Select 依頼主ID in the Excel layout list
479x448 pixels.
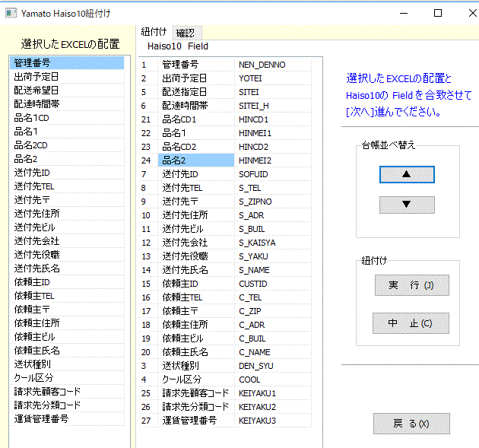67,282
